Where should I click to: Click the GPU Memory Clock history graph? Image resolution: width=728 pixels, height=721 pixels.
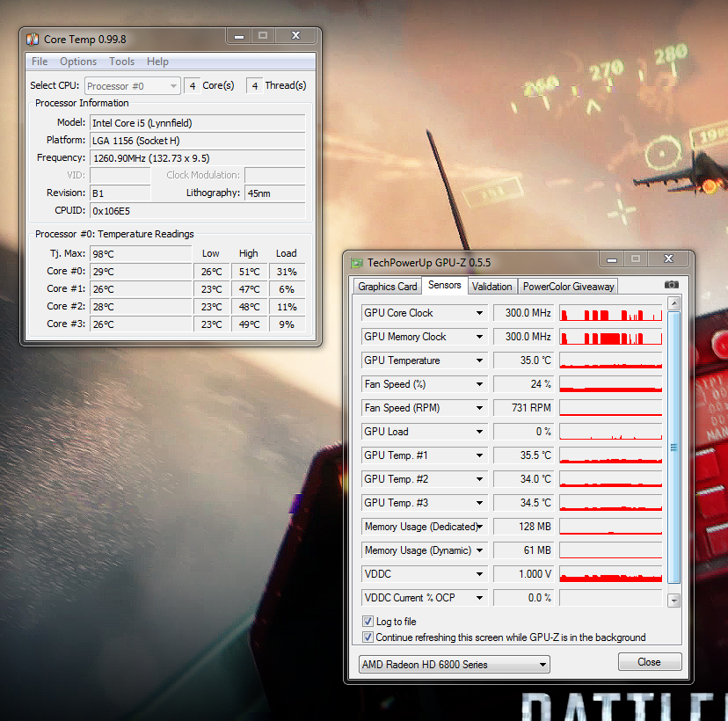click(x=611, y=337)
